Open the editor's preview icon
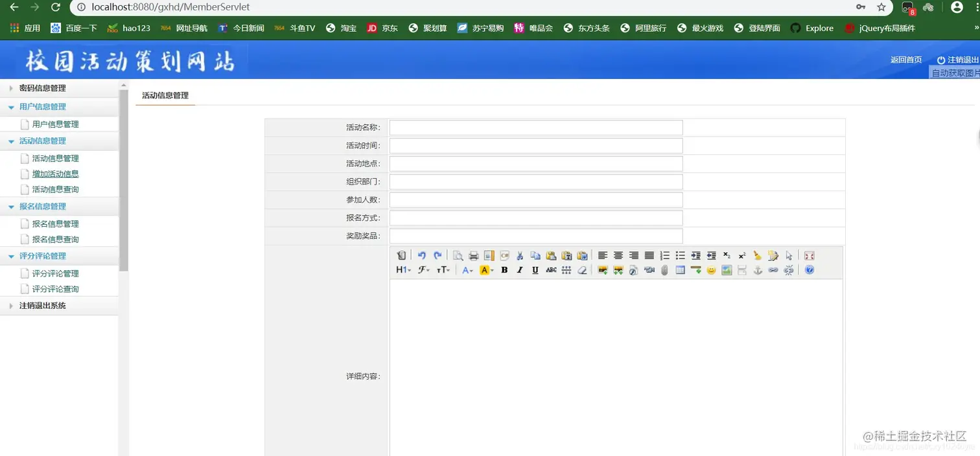 pyautogui.click(x=458, y=255)
